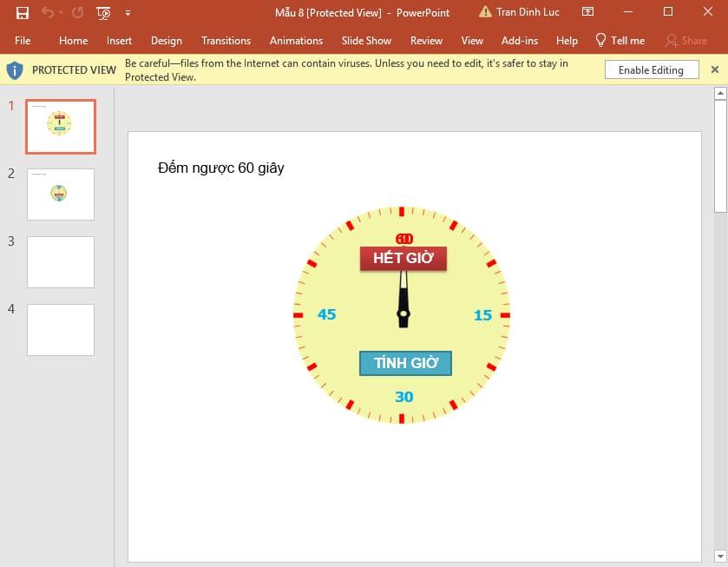Switch to the Animations ribbon tab
The height and width of the screenshot is (567, 728).
(x=296, y=40)
